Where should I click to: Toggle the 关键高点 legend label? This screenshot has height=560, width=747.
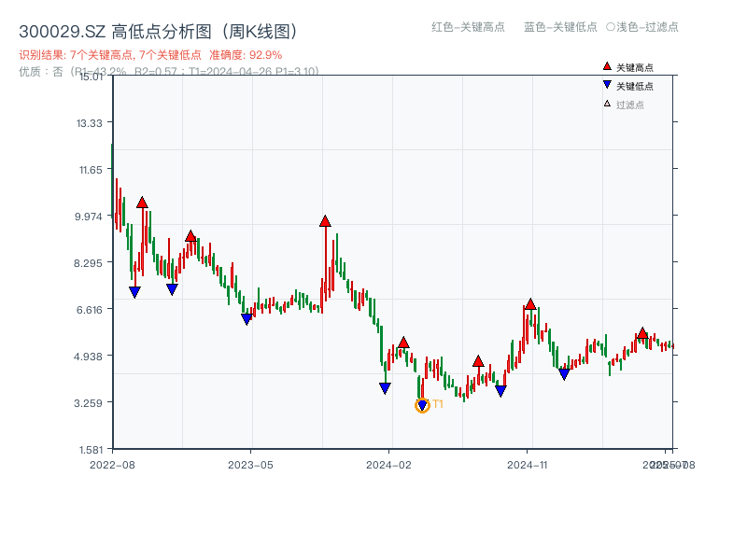pyautogui.click(x=635, y=67)
